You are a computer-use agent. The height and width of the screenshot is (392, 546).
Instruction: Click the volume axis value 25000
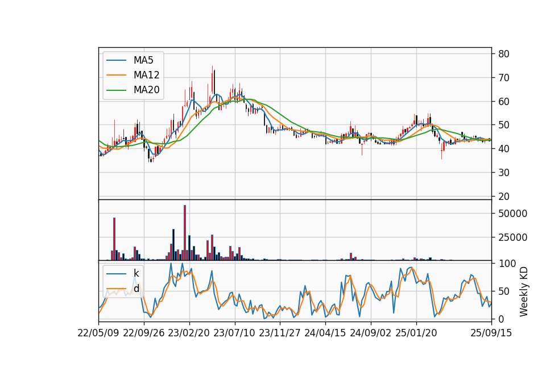512,237
